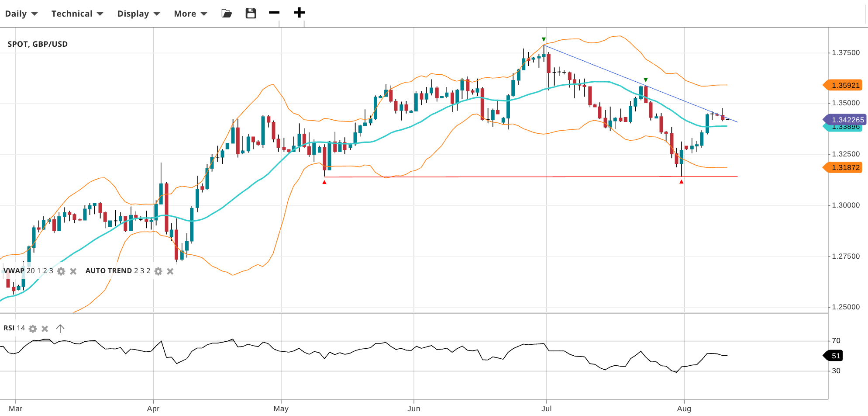The width and height of the screenshot is (868, 416).
Task: Open VWAP indicator settings gear
Action: pos(62,271)
